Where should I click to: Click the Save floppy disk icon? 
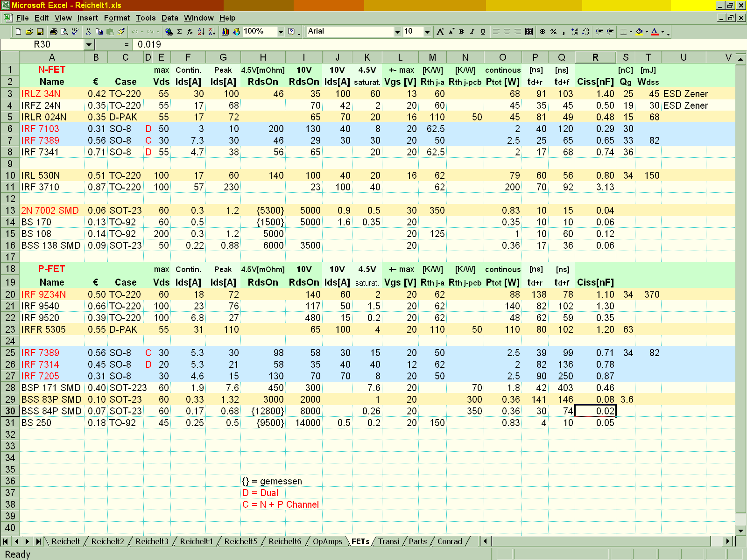40,32
